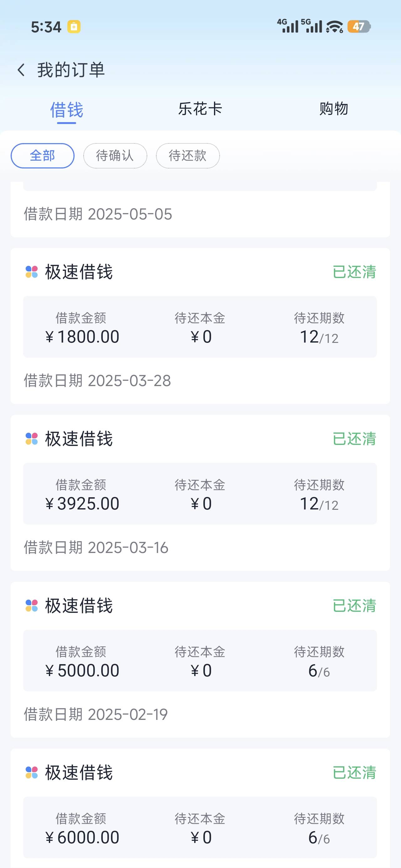Tap 已还清 status on the ¥1800.00 loan
This screenshot has height=868, width=401.
pos(354,272)
